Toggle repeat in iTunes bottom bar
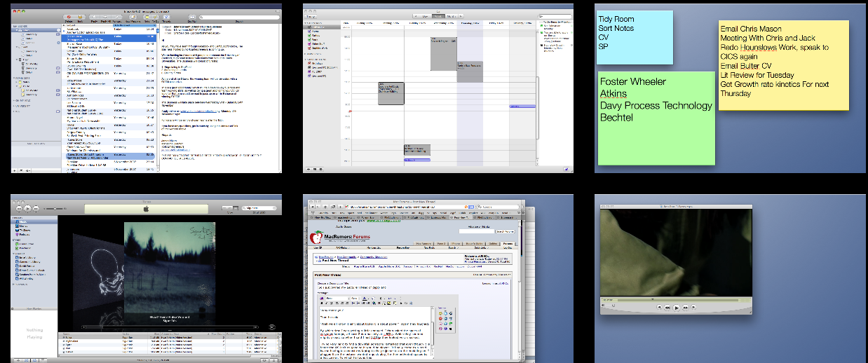The width and height of the screenshot is (868, 363). [x=34, y=360]
